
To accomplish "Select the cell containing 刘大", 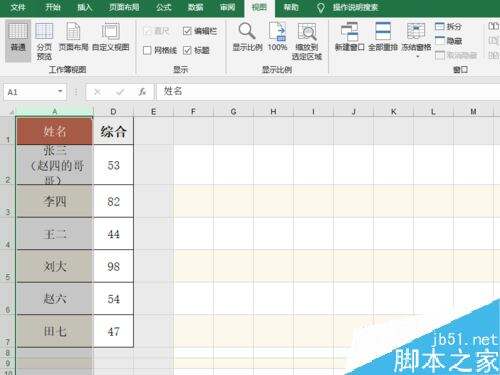I will click(55, 266).
